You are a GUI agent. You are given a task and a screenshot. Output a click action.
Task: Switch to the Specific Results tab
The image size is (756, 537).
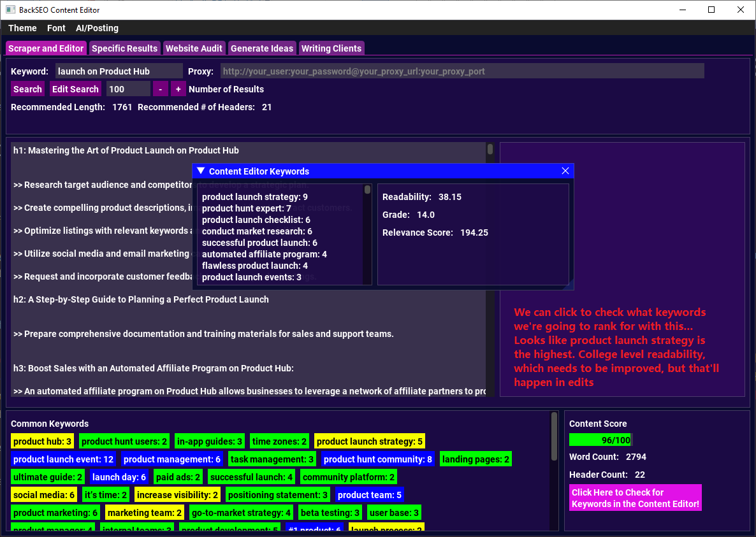coord(124,48)
